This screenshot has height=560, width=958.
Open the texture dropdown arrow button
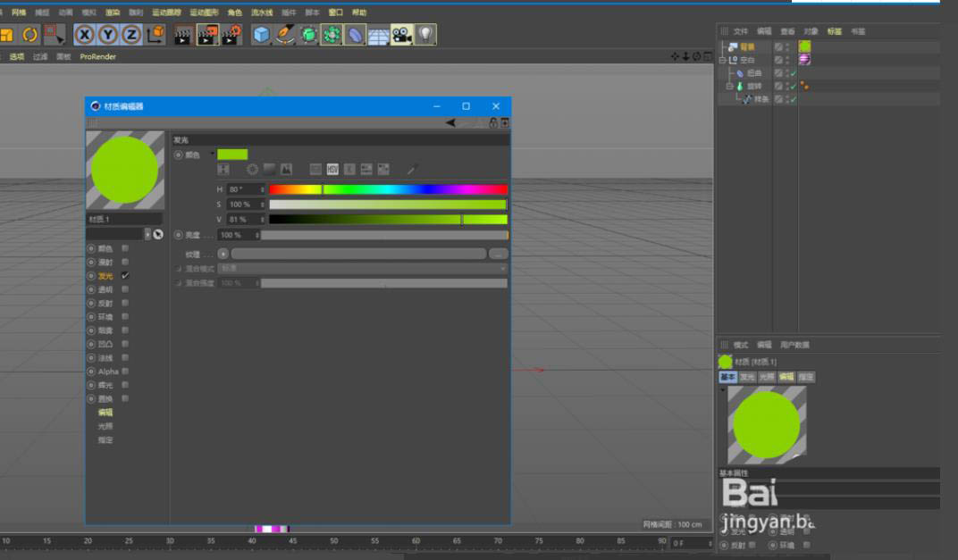(x=223, y=254)
